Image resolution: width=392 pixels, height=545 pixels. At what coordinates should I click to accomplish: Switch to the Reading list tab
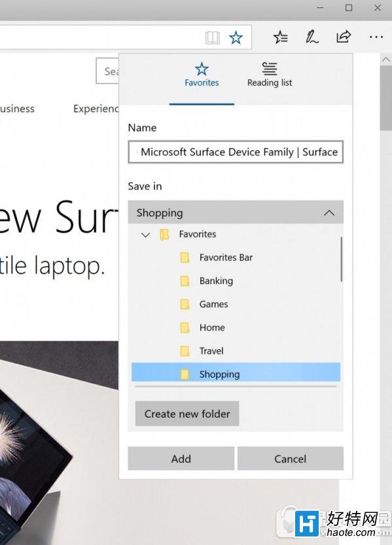tap(270, 75)
